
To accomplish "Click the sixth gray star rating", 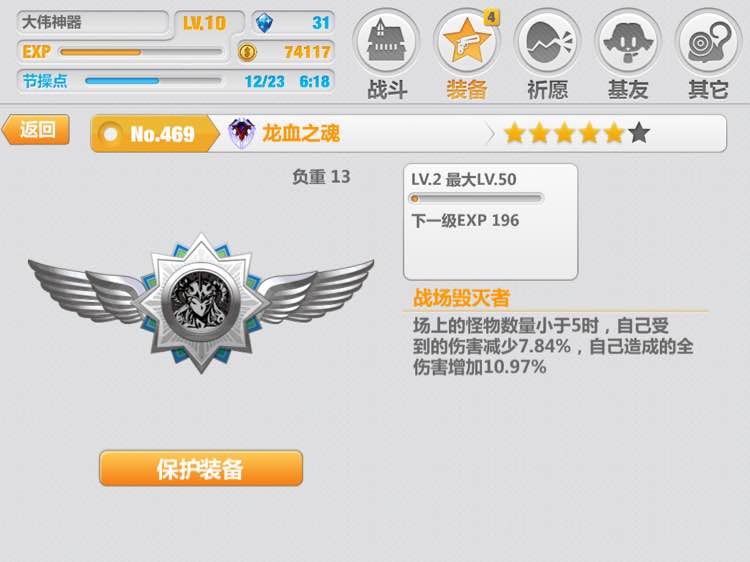I will pos(639,133).
